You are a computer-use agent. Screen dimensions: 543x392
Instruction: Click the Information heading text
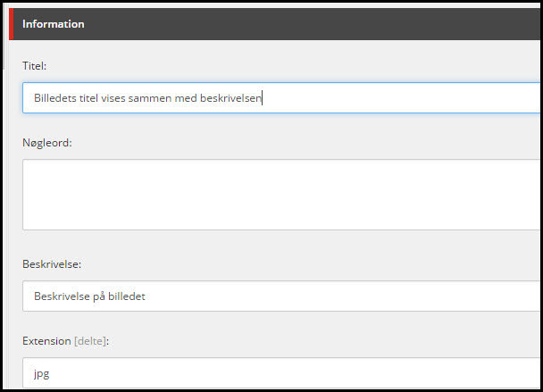(x=54, y=24)
